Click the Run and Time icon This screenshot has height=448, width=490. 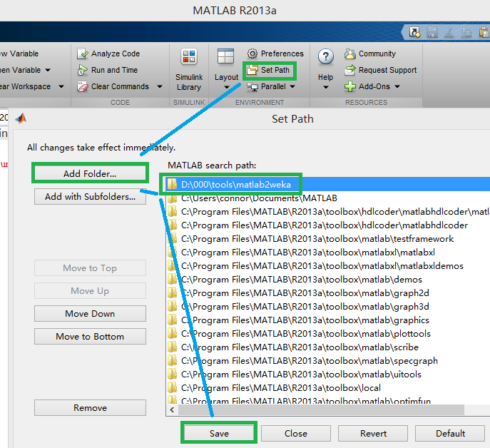point(83,70)
